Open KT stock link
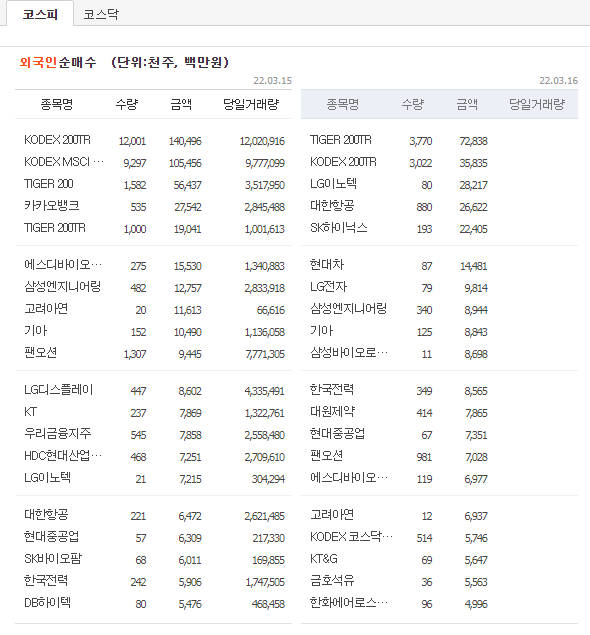Image resolution: width=590 pixels, height=635 pixels. [30, 412]
